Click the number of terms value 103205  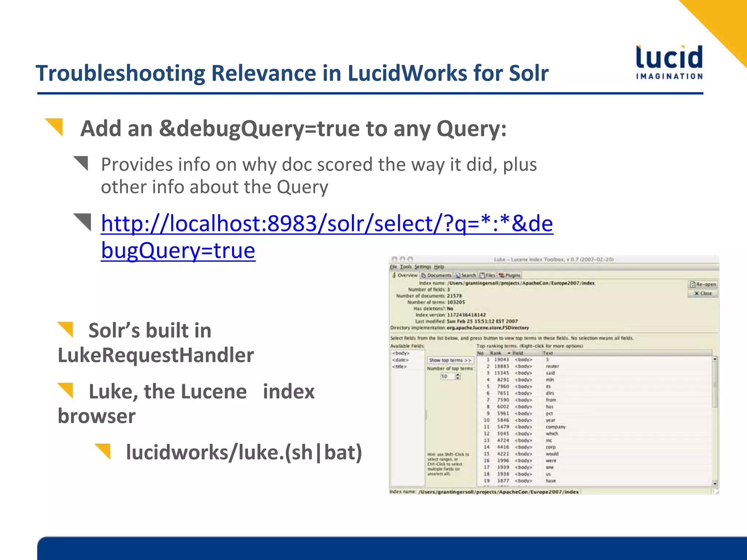(456, 302)
